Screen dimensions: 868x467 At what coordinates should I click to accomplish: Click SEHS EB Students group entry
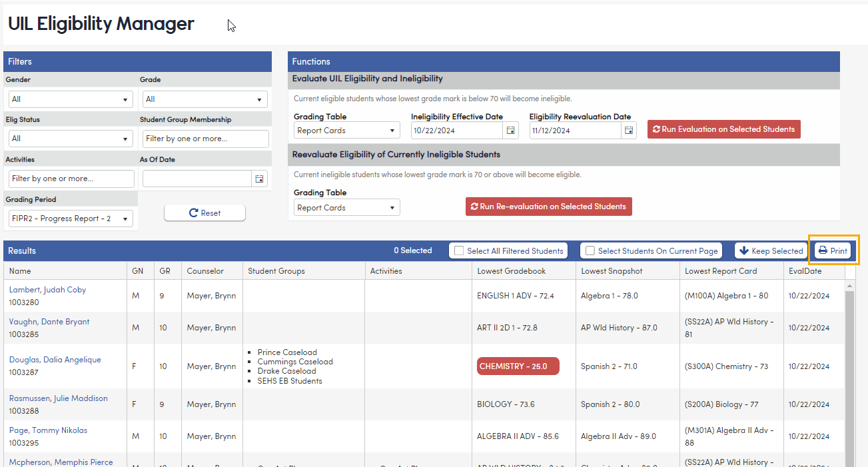tap(290, 381)
